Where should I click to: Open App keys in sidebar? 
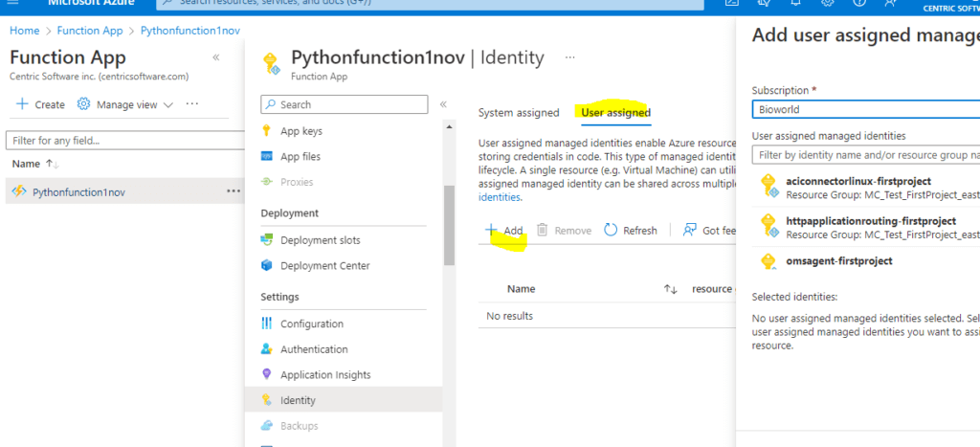point(301,131)
